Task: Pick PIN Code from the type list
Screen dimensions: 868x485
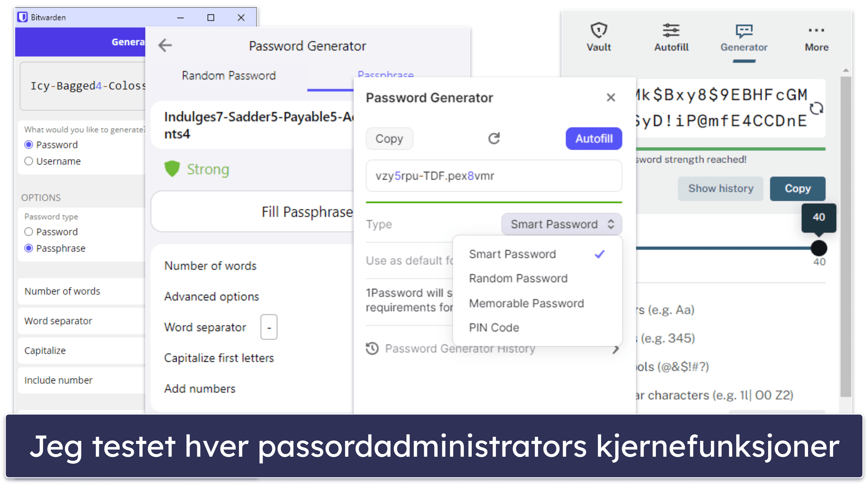Action: 537,327
